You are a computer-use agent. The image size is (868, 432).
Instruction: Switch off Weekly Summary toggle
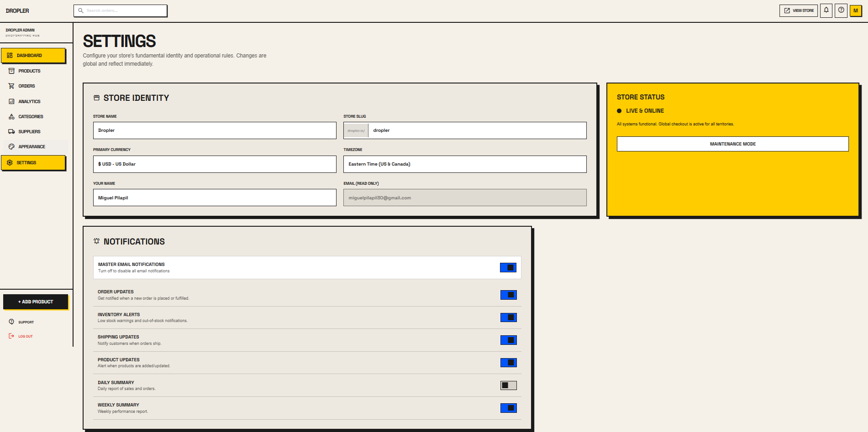point(508,408)
